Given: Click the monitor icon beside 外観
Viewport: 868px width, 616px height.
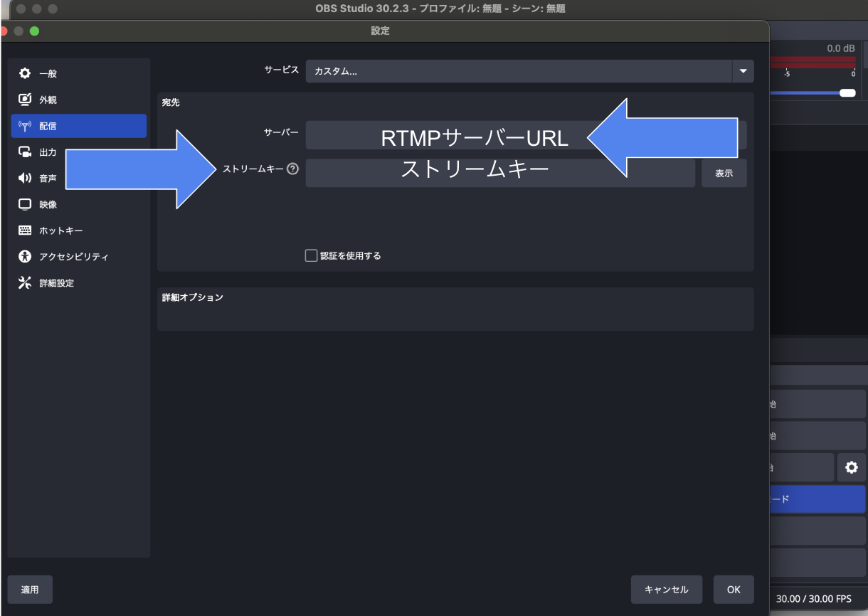Looking at the screenshot, I should point(25,100).
